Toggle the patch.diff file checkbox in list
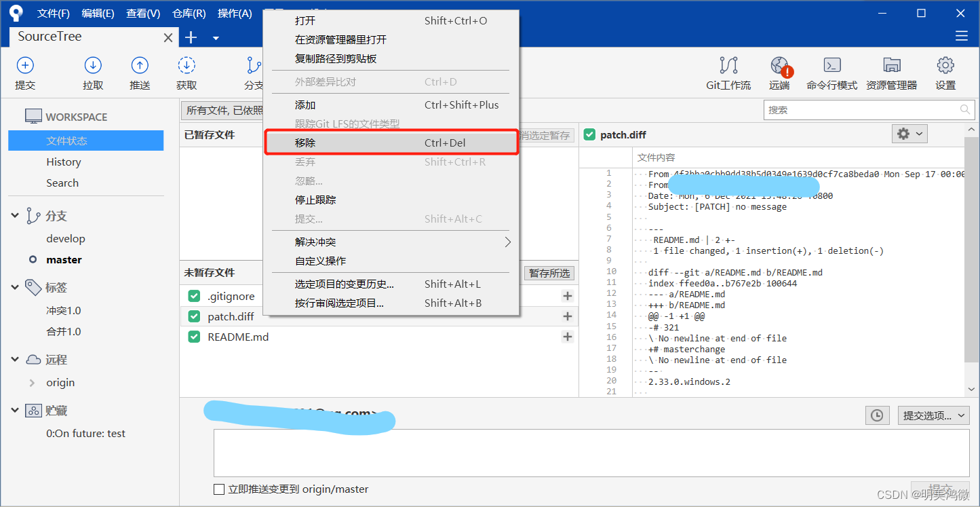Viewport: 980px width, 507px height. click(194, 316)
